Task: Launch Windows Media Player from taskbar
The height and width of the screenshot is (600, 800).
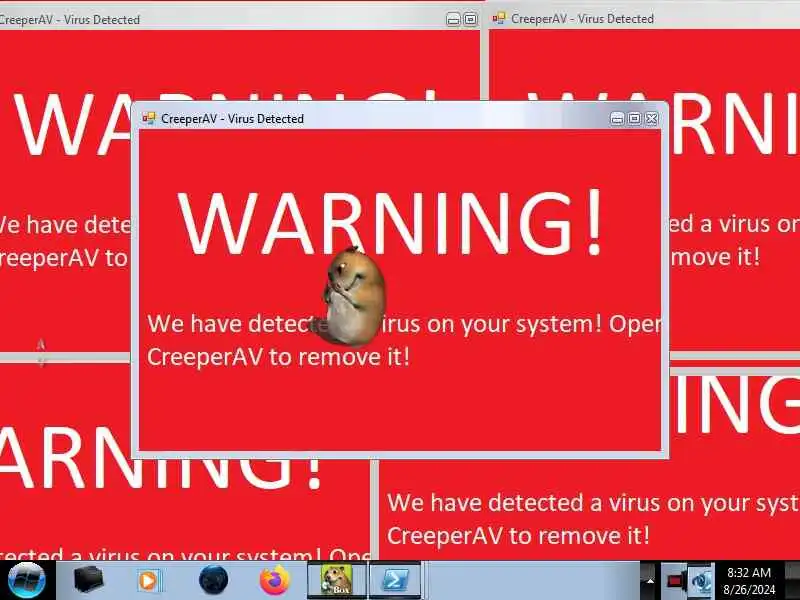Action: (x=149, y=581)
